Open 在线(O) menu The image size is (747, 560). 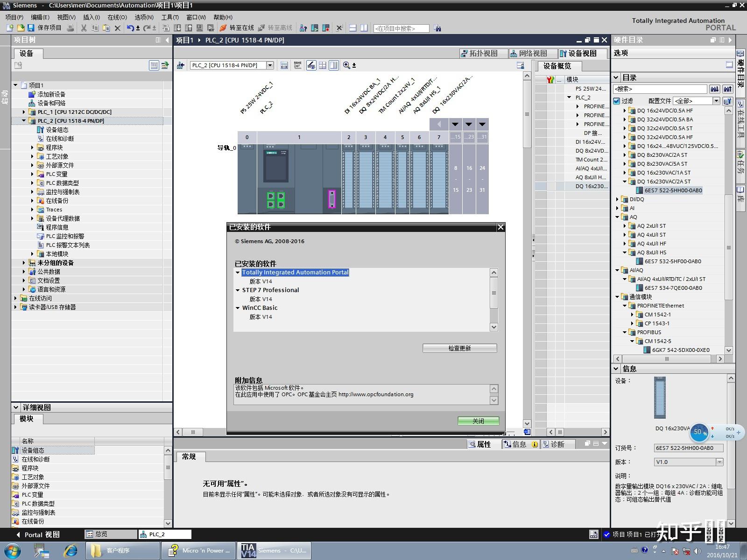click(x=117, y=17)
